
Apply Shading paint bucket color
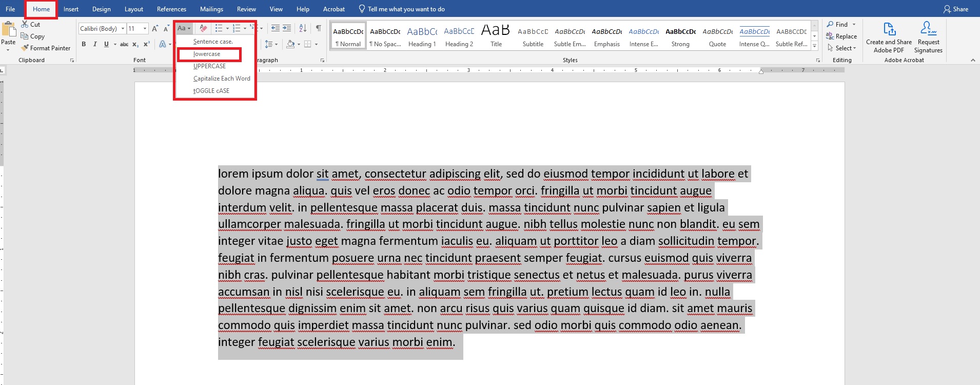[290, 44]
